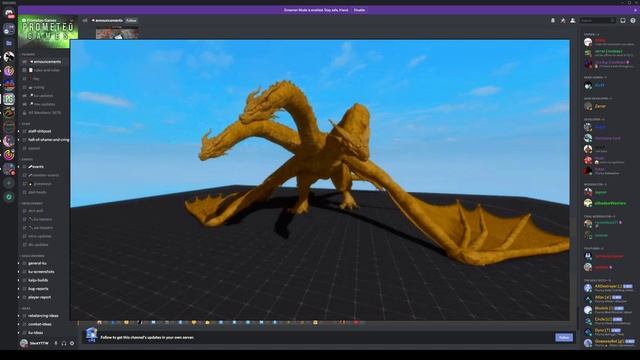Screen dimensions: 640x360
Task: Toggle the member list icon
Action: pyautogui.click(x=573, y=20)
